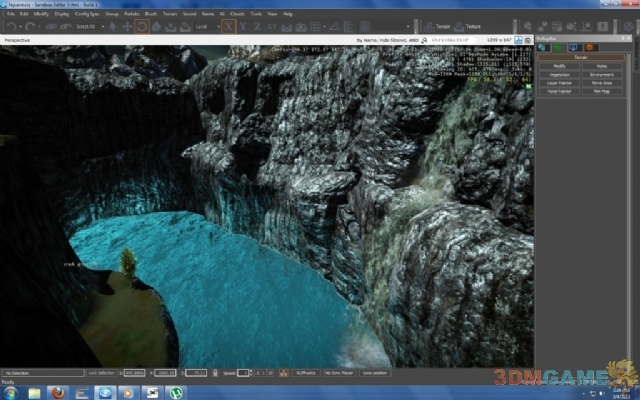Screen dimensions: 640x400
Task: Open the Terrain menu
Action: [x=170, y=14]
